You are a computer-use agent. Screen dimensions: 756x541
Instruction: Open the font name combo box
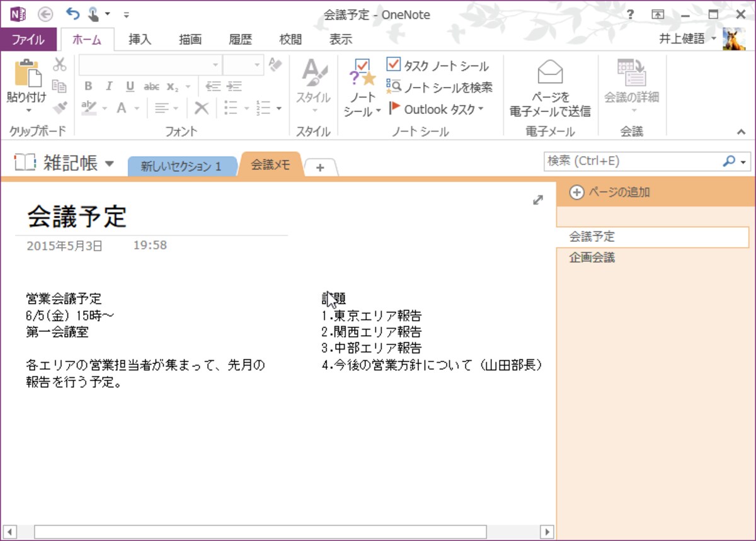(x=151, y=65)
